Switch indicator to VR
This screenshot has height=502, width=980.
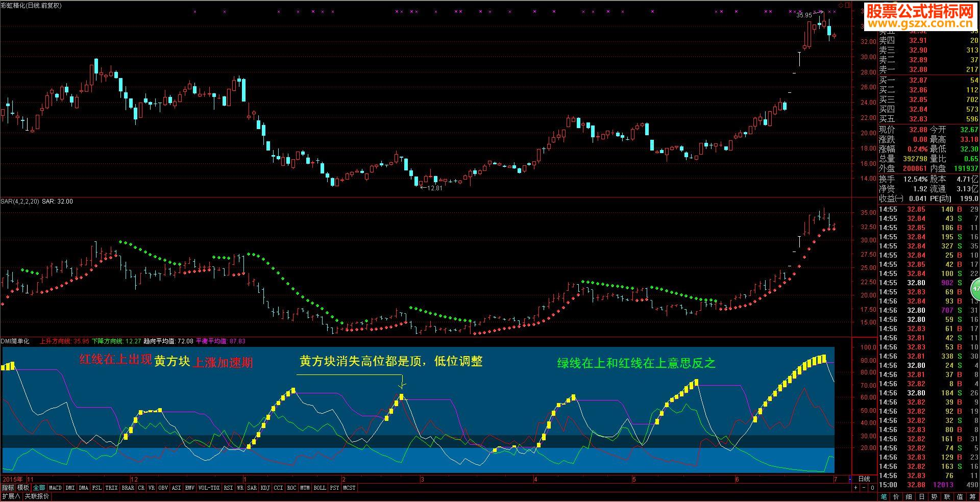click(x=151, y=488)
